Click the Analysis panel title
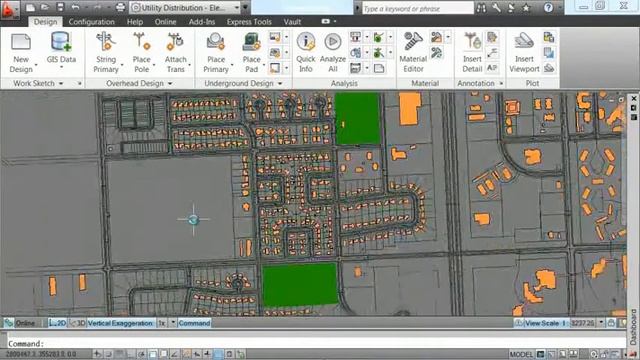 (x=344, y=83)
